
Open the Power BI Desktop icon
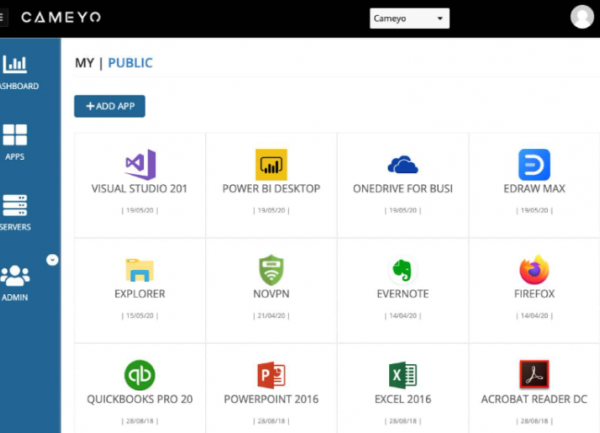coord(271,164)
